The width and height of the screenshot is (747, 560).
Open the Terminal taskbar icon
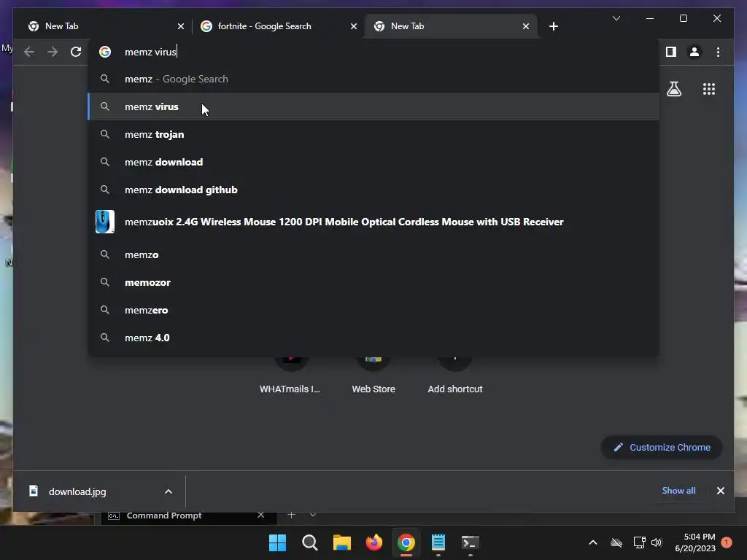click(471, 542)
